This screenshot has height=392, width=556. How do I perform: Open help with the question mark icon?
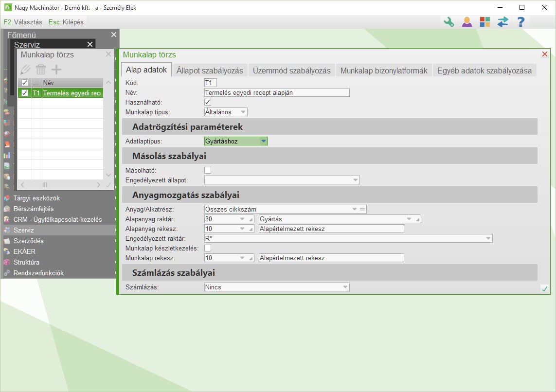[521, 22]
